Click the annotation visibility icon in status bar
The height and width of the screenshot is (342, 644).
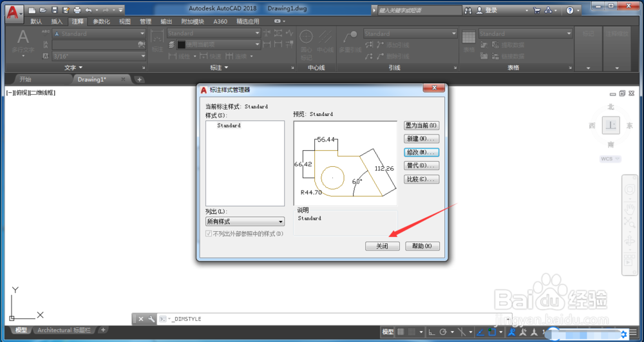coord(512,332)
